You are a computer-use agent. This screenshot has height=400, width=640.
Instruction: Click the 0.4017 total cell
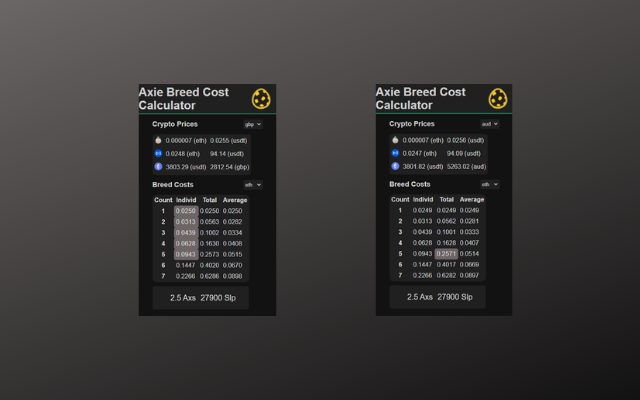446,264
